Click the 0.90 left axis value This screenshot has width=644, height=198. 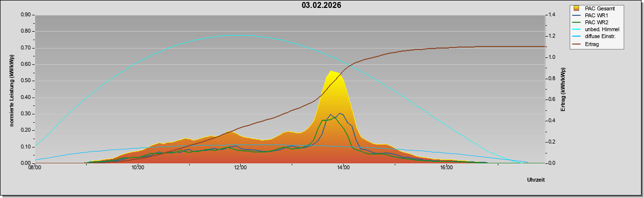point(26,15)
